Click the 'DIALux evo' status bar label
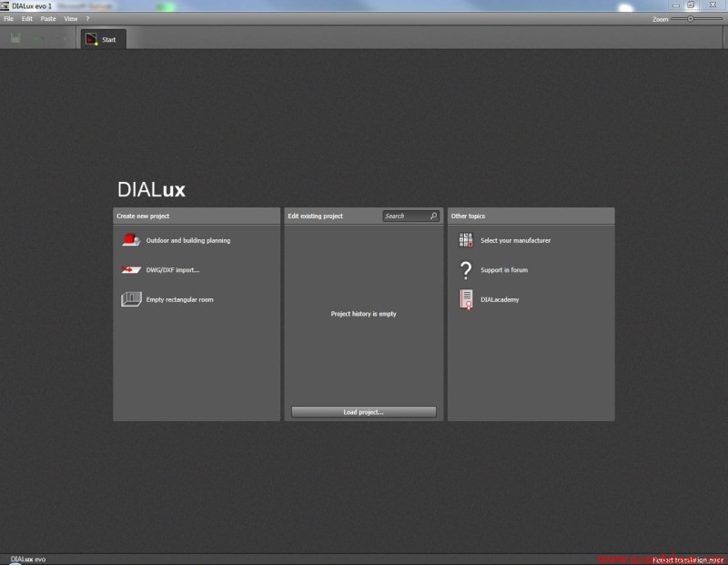This screenshot has width=728, height=565. pos(28,560)
